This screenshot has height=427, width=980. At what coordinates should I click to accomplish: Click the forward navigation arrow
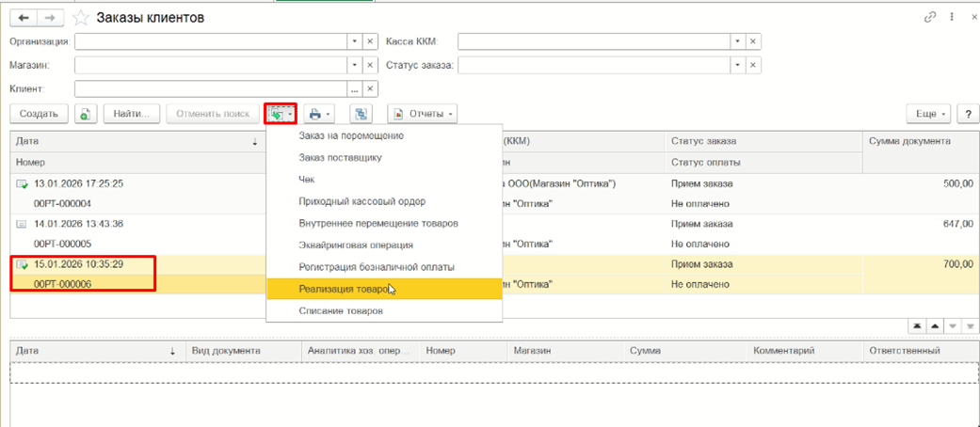tap(51, 18)
